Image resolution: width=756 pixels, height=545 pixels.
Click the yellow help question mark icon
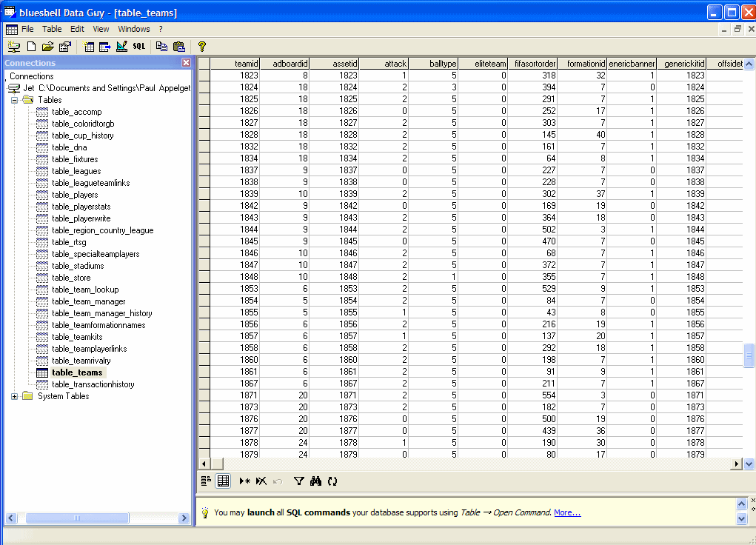pyautogui.click(x=201, y=47)
